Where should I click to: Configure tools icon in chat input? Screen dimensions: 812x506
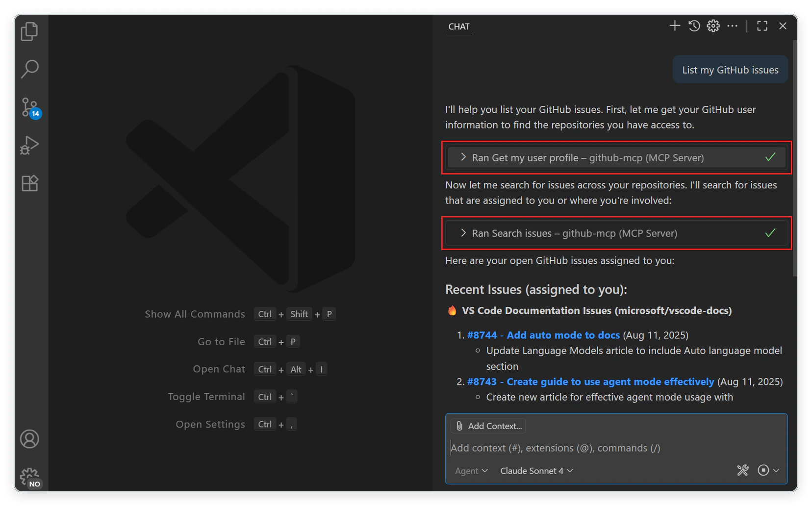[x=742, y=470]
